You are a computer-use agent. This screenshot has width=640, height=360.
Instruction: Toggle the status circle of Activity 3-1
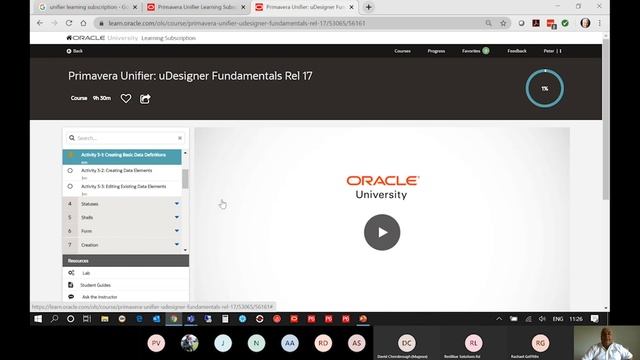point(70,155)
